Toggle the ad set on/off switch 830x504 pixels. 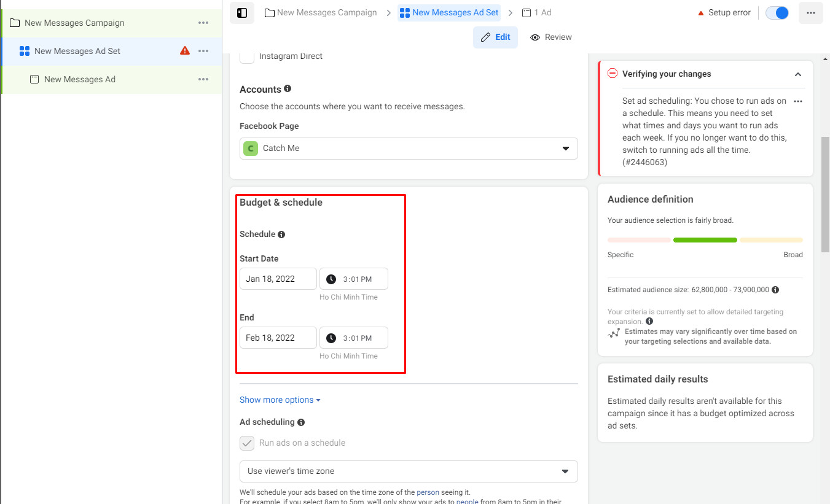(x=777, y=13)
